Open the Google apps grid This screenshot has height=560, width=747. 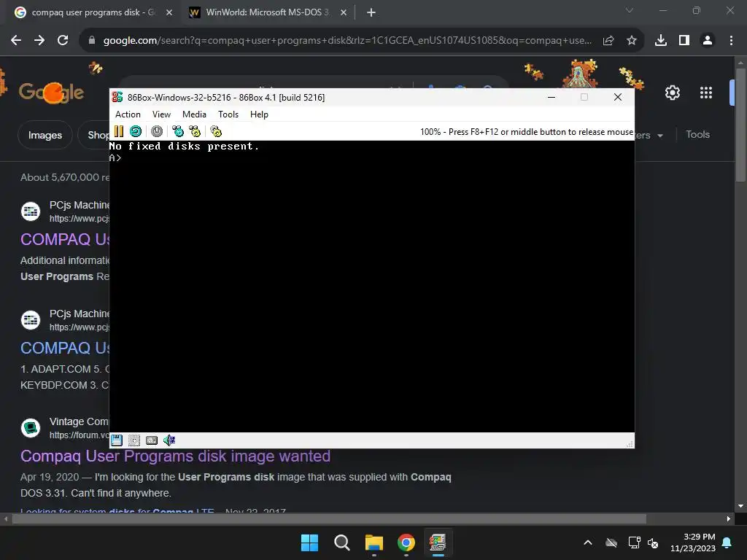(706, 93)
